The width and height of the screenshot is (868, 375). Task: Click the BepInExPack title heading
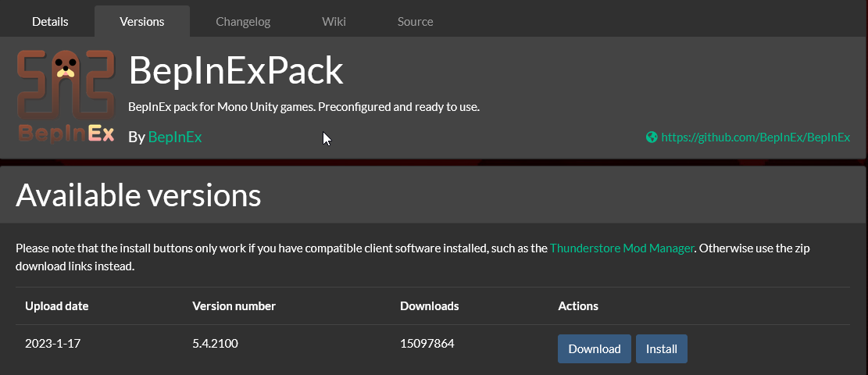(236, 71)
